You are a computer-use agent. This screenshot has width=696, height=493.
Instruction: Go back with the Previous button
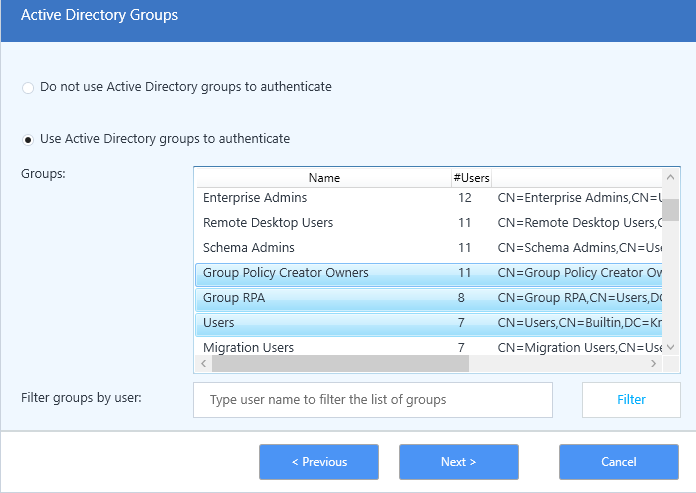319,462
